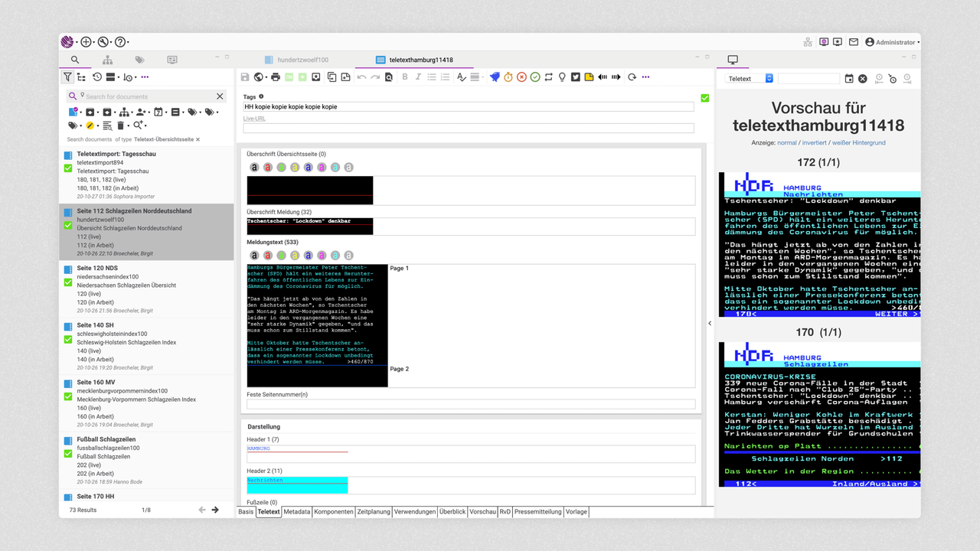This screenshot has width=980, height=551.
Task: Toggle italic formatting in the editor toolbar
Action: pos(417,77)
